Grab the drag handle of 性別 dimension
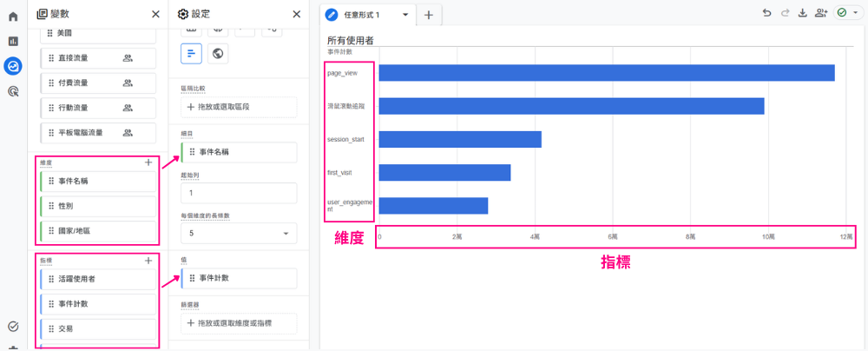868x351 pixels. pyautogui.click(x=50, y=206)
